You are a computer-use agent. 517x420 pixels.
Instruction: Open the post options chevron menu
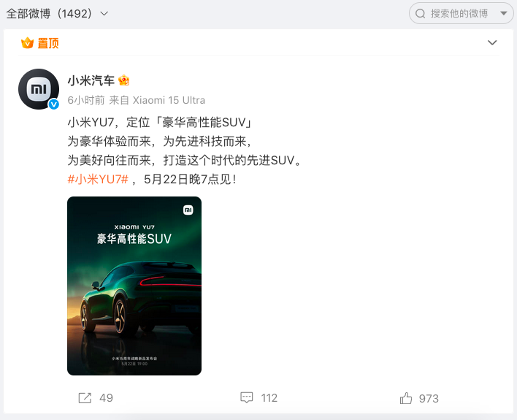coord(492,42)
